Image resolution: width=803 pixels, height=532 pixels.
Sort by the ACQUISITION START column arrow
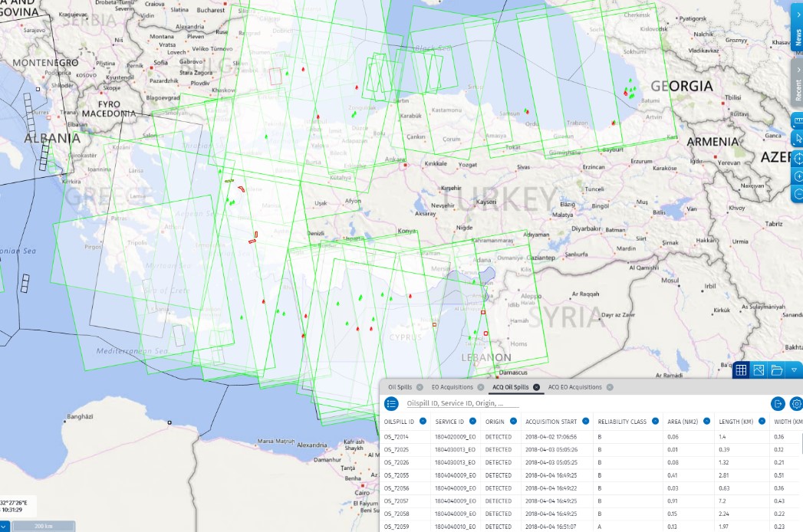click(x=585, y=421)
